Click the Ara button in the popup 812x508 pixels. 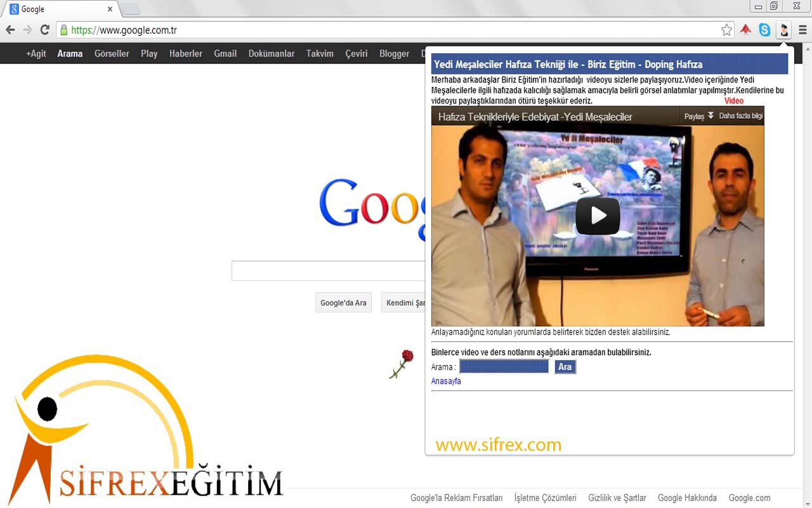(565, 367)
